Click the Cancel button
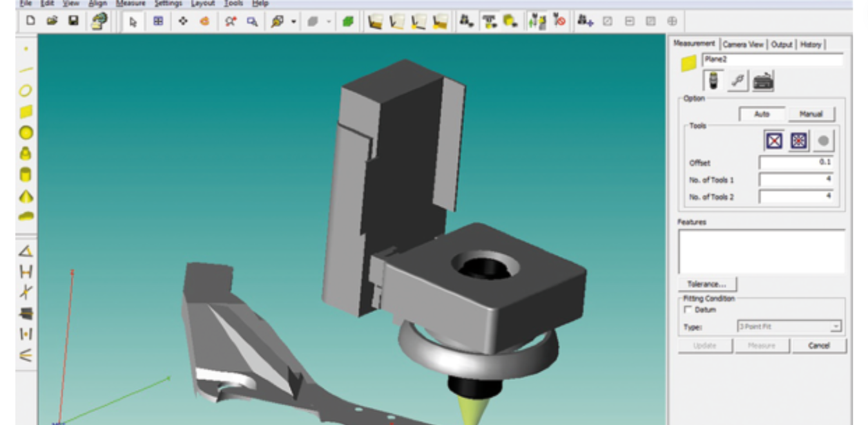Image resolution: width=868 pixels, height=425 pixels. (x=818, y=346)
